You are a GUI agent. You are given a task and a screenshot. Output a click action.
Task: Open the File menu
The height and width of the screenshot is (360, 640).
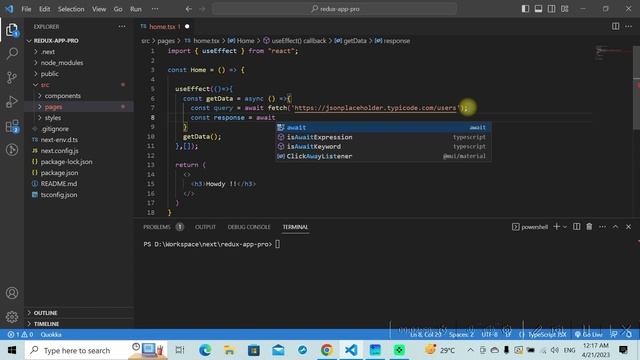26,9
